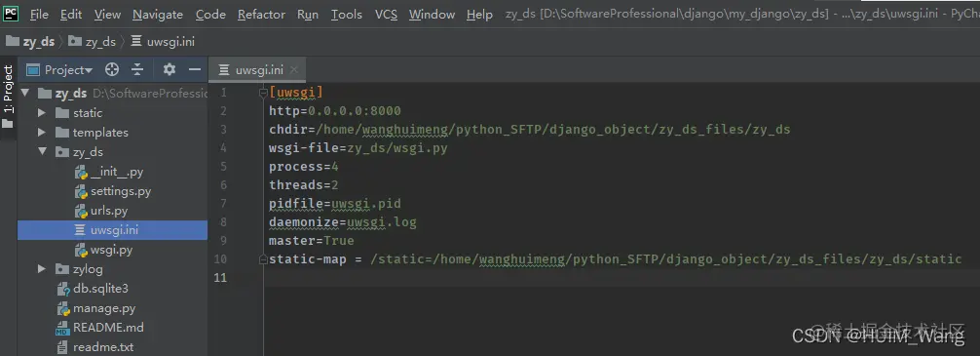This screenshot has width=980, height=356.
Task: Click the threads=2 line
Action: click(x=304, y=185)
